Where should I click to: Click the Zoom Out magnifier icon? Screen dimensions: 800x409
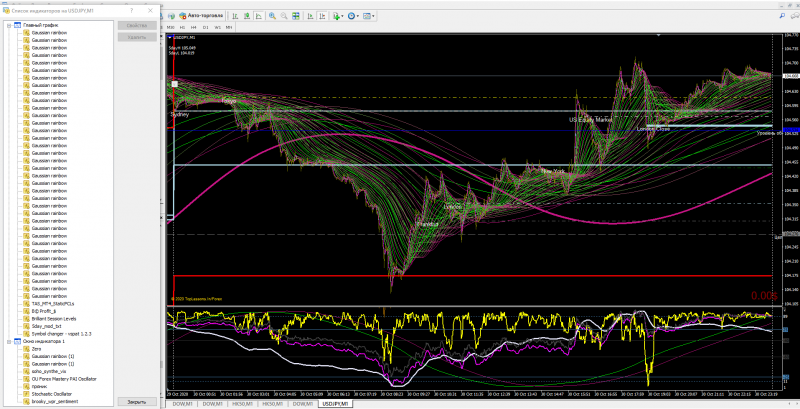click(284, 16)
